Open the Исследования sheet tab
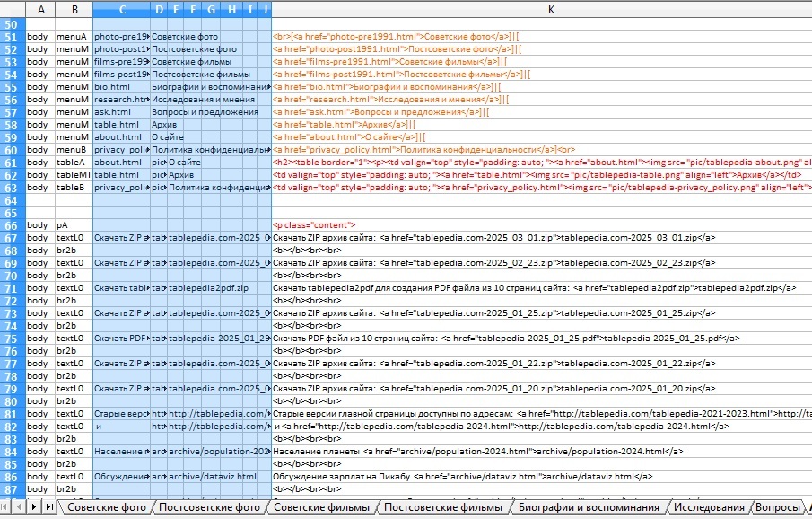The image size is (812, 519). (709, 507)
